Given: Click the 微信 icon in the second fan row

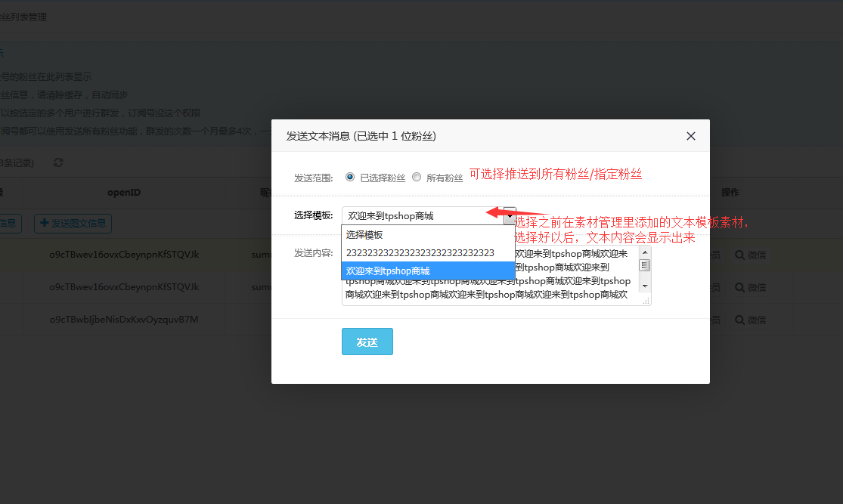Looking at the screenshot, I should point(750,287).
